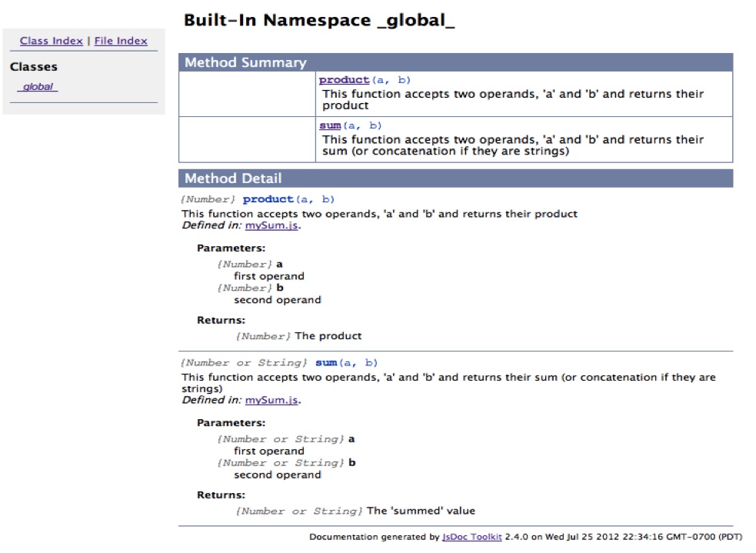This screenshot has height=553, width=756.
Task: Open the product method from Method Summary
Action: pos(343,79)
